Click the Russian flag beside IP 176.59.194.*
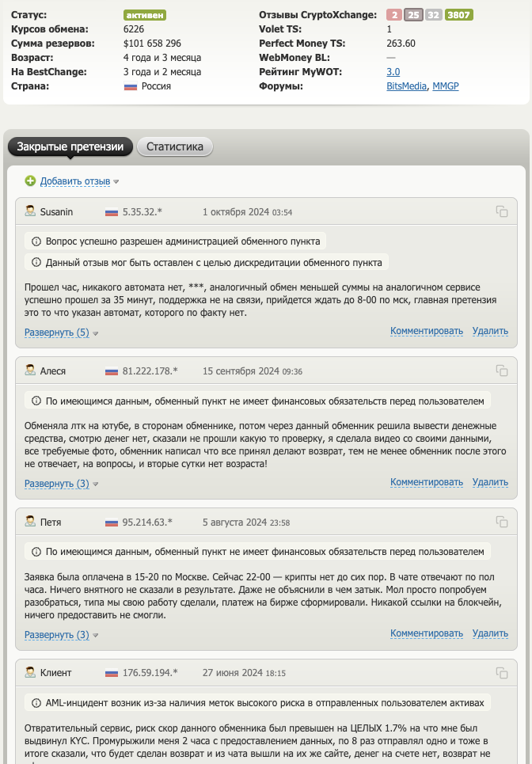The width and height of the screenshot is (532, 764). click(112, 674)
